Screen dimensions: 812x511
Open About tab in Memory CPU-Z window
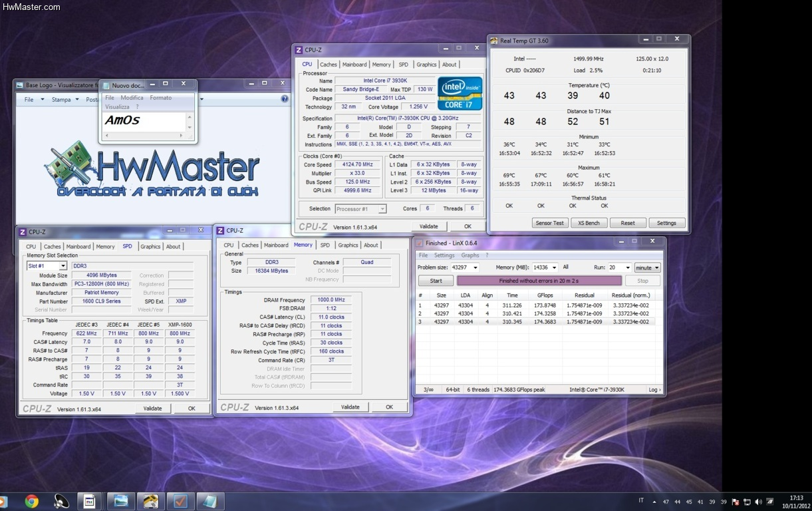[371, 245]
